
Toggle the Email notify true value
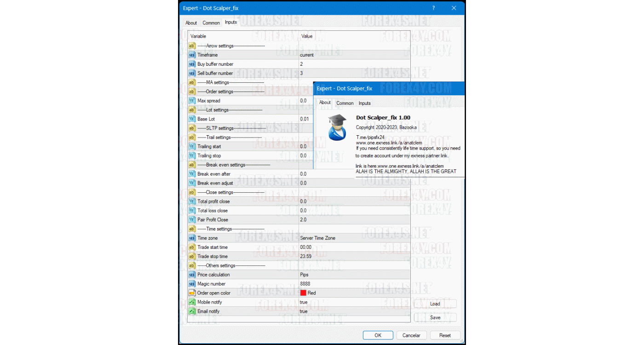coord(304,311)
